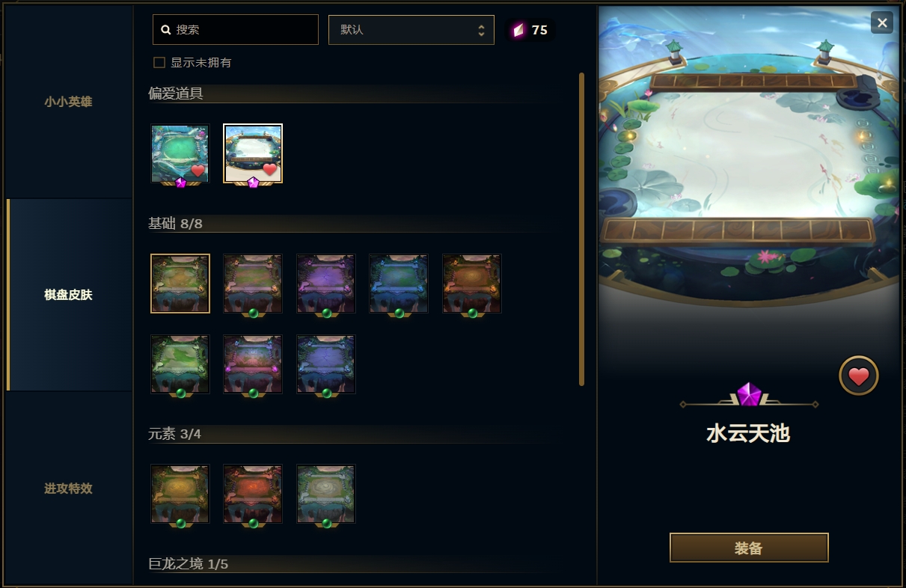Pick the orange-brown arena skin in 基础 row
The height and width of the screenshot is (588, 906).
click(471, 284)
